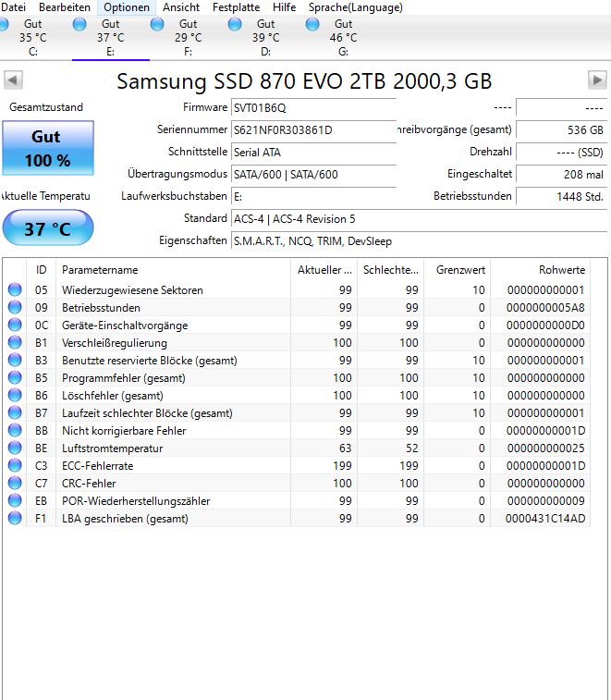The width and height of the screenshot is (611, 700).
Task: Click the blue status orb for drive G:
Action: point(312,24)
